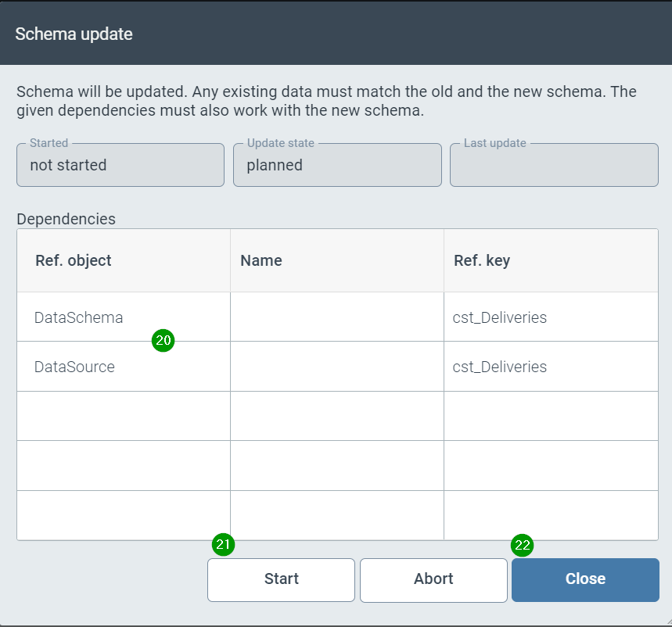
Task: Select the DataSchema dependency row
Action: [x=78, y=317]
